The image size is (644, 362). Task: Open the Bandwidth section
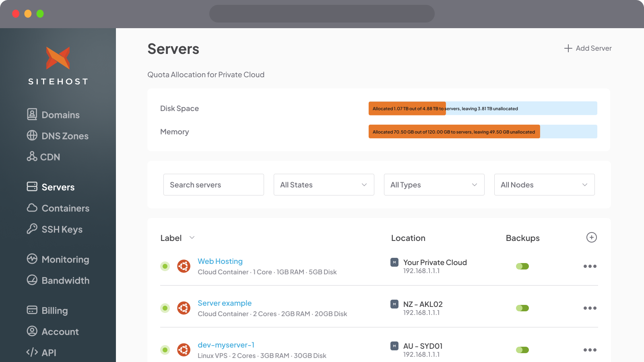pos(65,280)
